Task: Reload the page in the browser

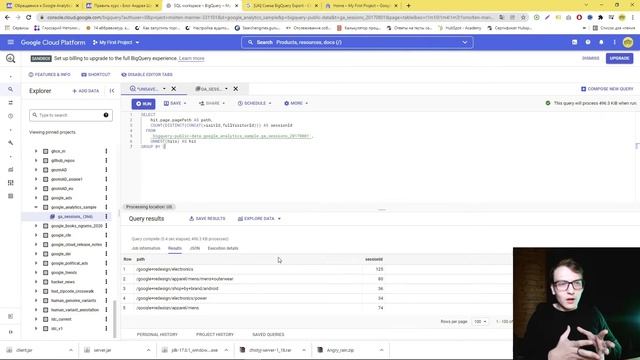Action: coord(29,18)
